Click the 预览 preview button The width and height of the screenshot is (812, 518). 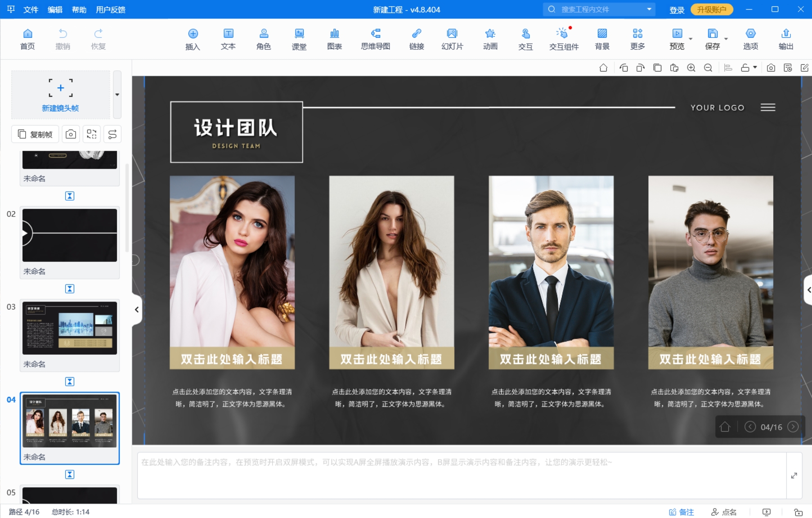(677, 39)
